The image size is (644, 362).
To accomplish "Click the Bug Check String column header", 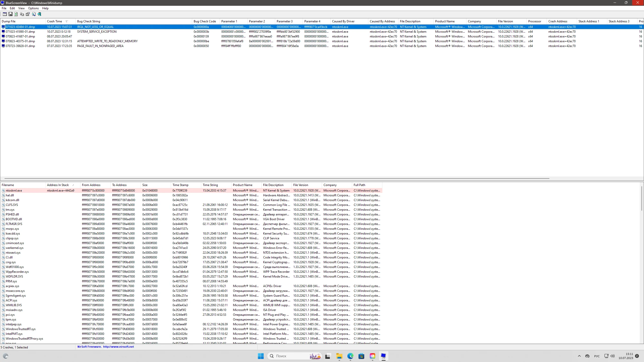I will tap(89, 21).
